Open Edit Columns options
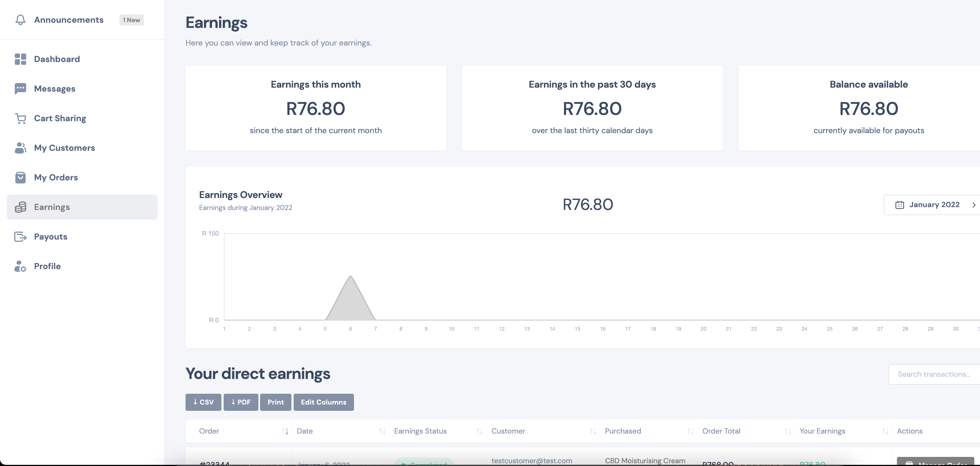 click(x=323, y=402)
